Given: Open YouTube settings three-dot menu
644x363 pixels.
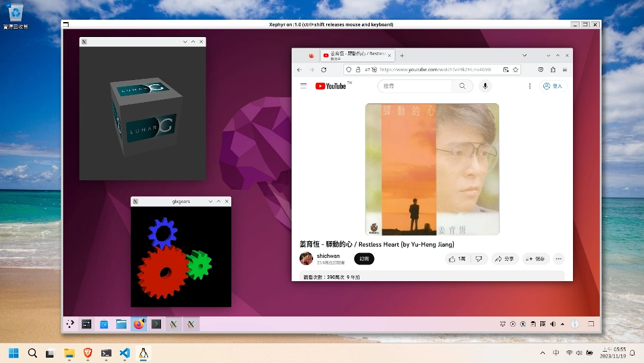Looking at the screenshot, I should tap(530, 86).
